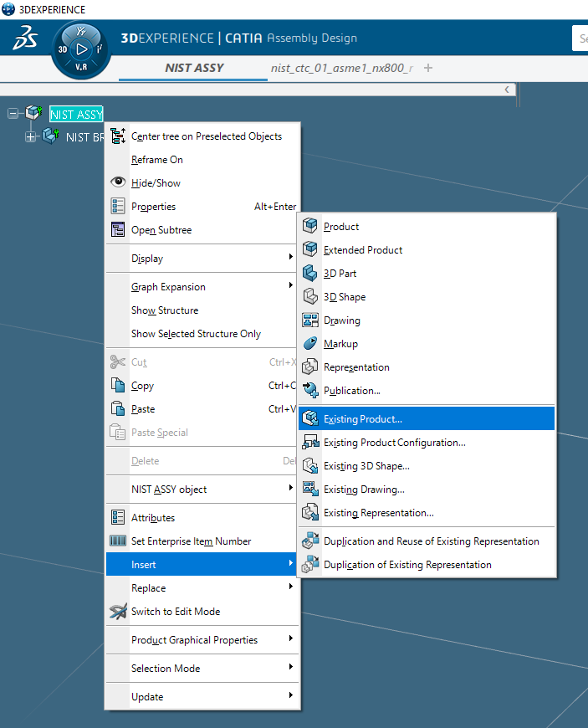Screen dimensions: 588x728
Task: Click the Existing Drawing icon
Action: (310, 489)
